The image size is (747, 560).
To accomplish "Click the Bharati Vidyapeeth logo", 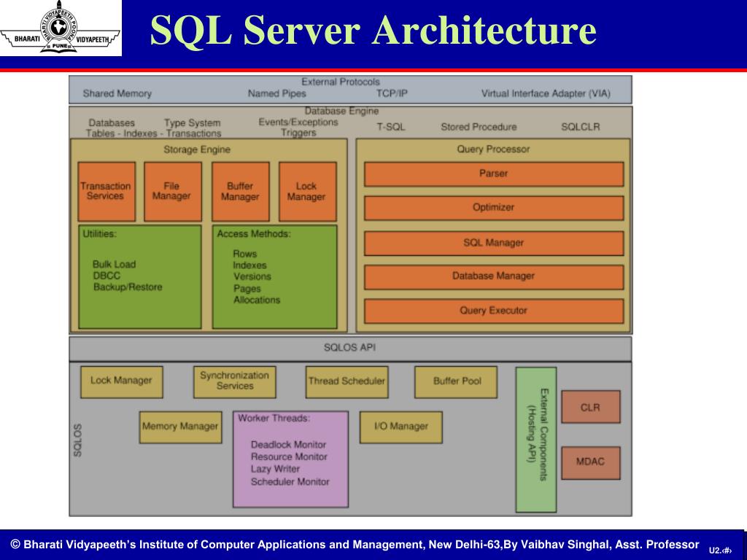I will 60,28.
